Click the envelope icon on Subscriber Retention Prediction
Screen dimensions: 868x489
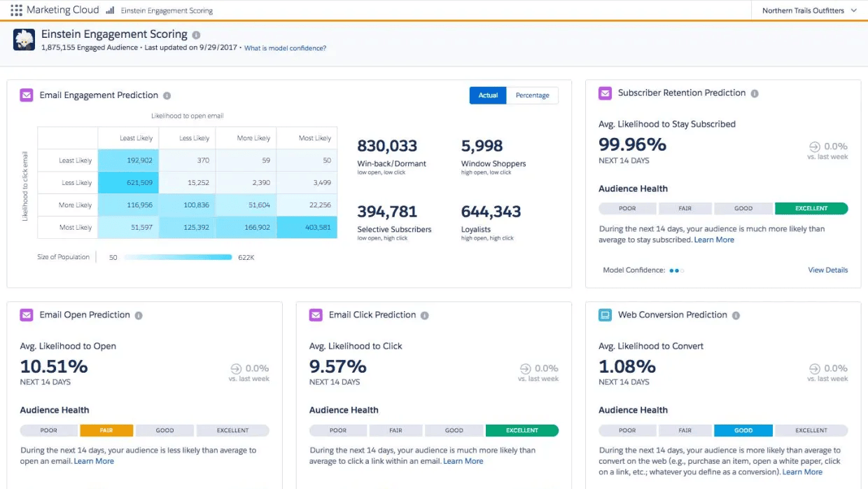[605, 92]
